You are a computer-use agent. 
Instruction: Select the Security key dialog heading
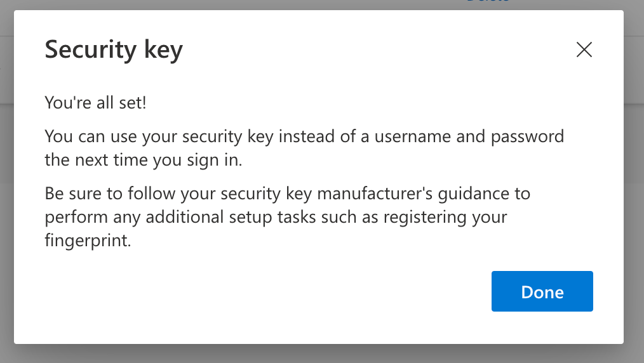pos(114,50)
